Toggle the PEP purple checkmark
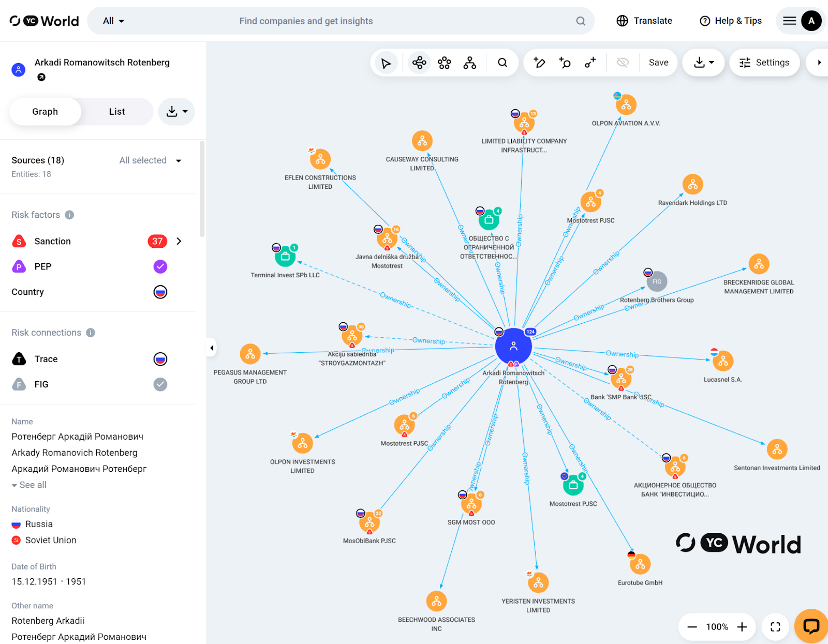 coord(160,266)
